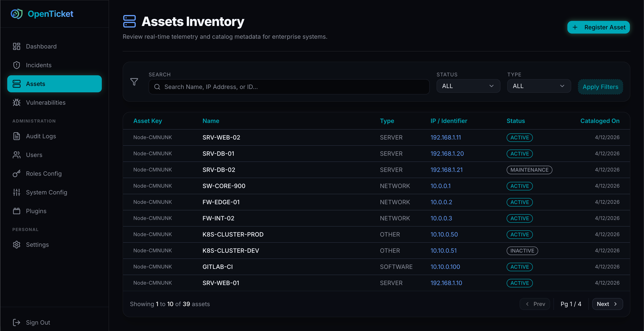Click the Vulnerabilities bug icon
The image size is (644, 331).
16,102
